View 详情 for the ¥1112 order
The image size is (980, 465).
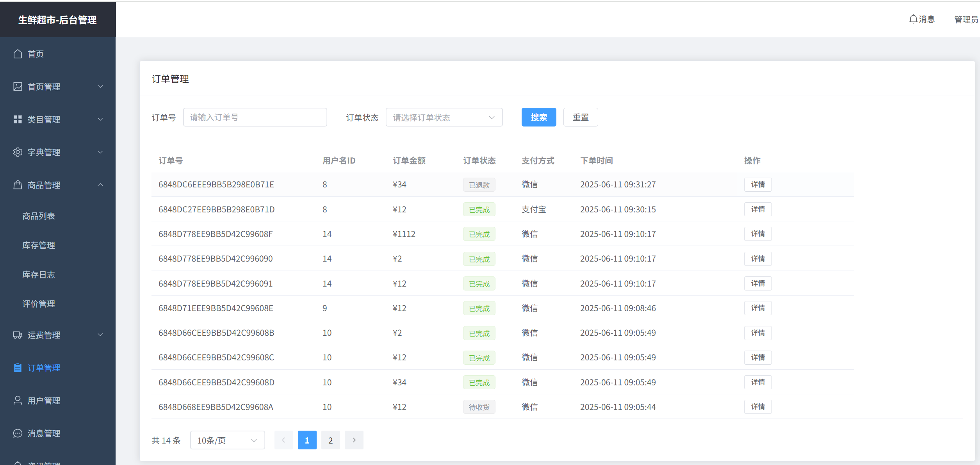757,234
